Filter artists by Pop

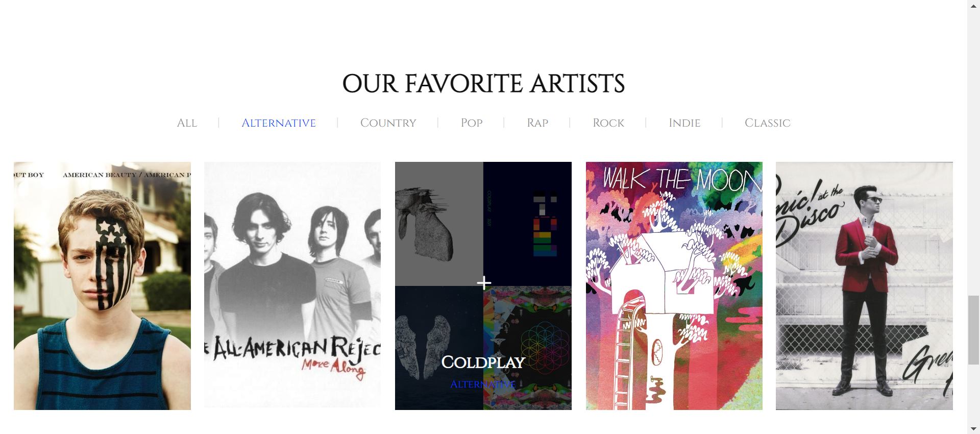tap(472, 123)
